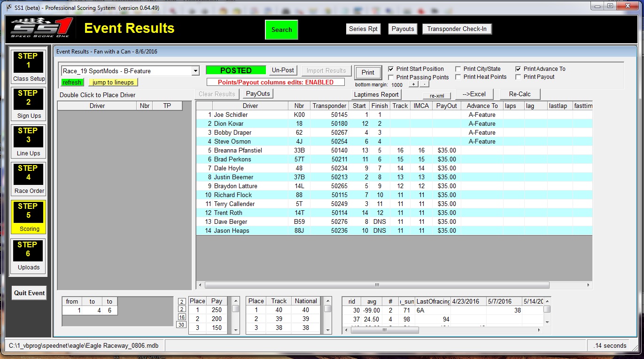644x359 pixels.
Task: Open Step 6 Uploads
Action: point(28,255)
